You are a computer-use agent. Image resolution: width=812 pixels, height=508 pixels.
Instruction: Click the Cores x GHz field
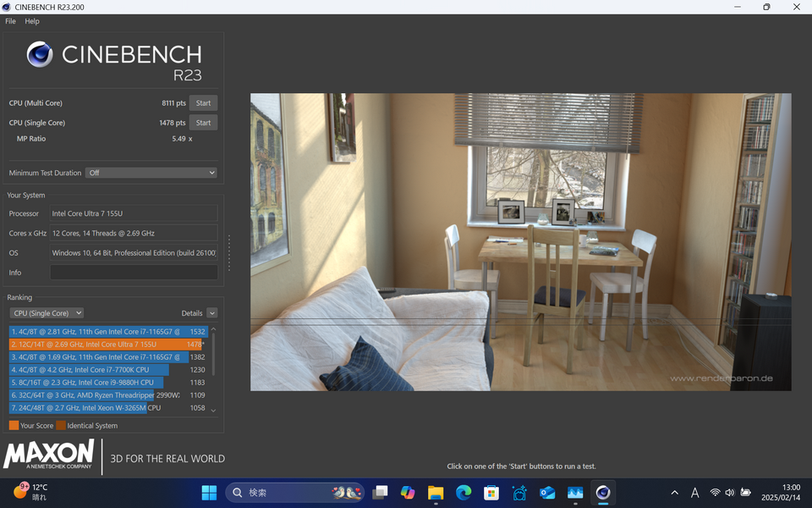(x=134, y=234)
